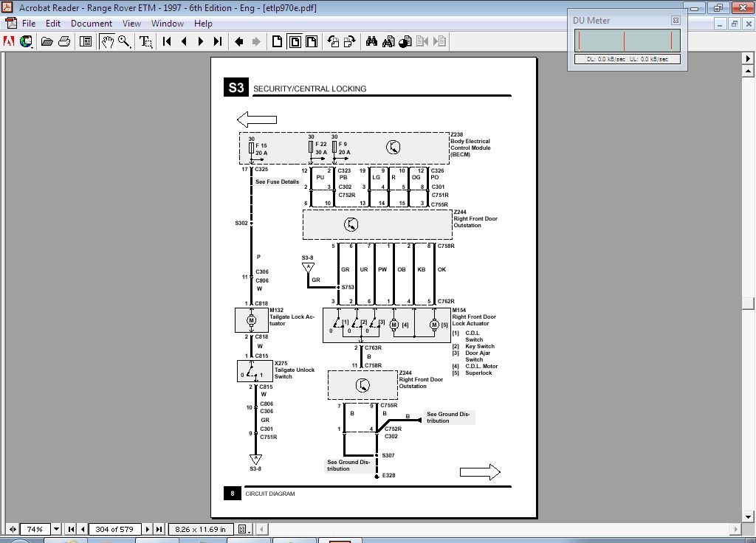This screenshot has height=543, width=756.
Task: Select the Hand tool
Action: (x=107, y=41)
